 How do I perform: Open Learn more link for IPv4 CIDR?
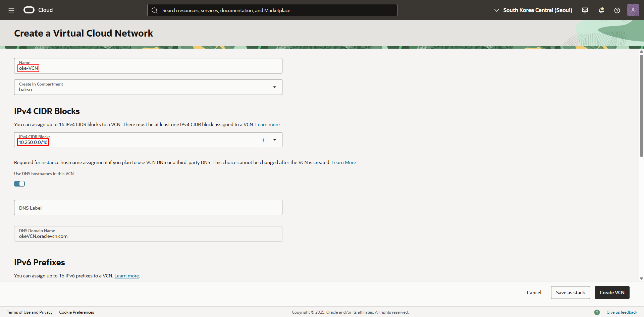point(267,125)
